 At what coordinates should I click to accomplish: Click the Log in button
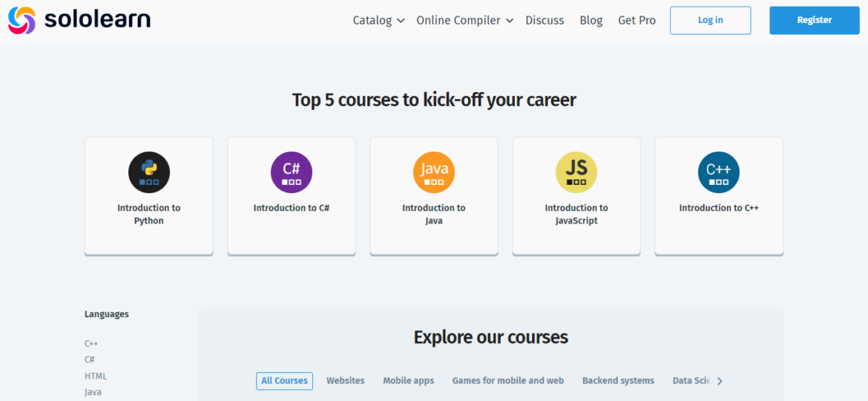710,21
